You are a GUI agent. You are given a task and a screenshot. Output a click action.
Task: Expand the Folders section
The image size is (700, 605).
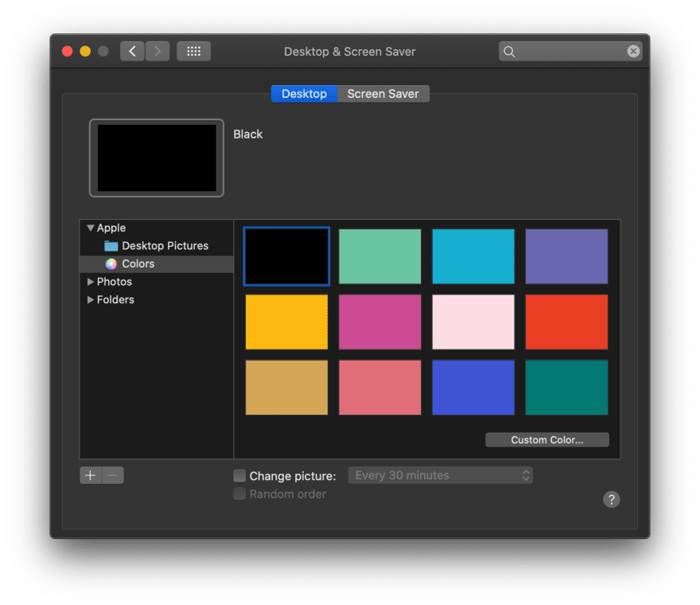point(90,299)
